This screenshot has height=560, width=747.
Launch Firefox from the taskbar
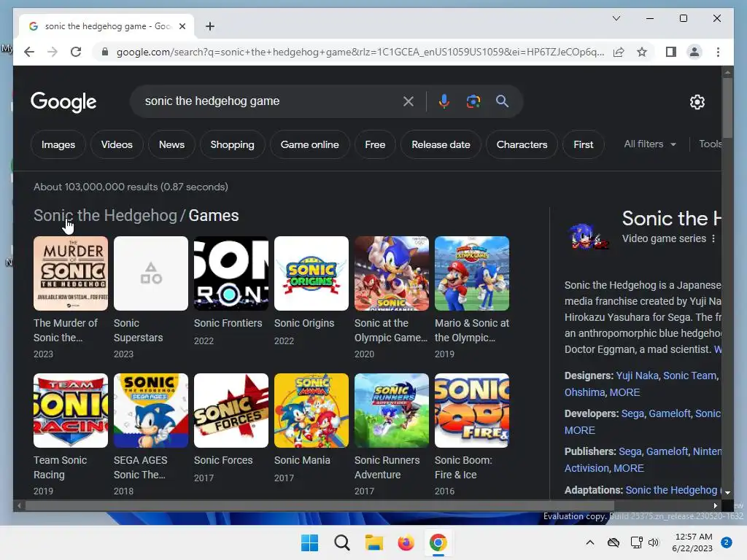406,542
